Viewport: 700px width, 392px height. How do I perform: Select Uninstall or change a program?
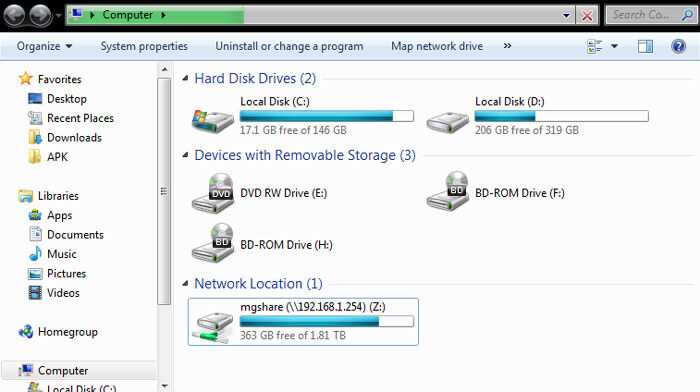pyautogui.click(x=289, y=46)
